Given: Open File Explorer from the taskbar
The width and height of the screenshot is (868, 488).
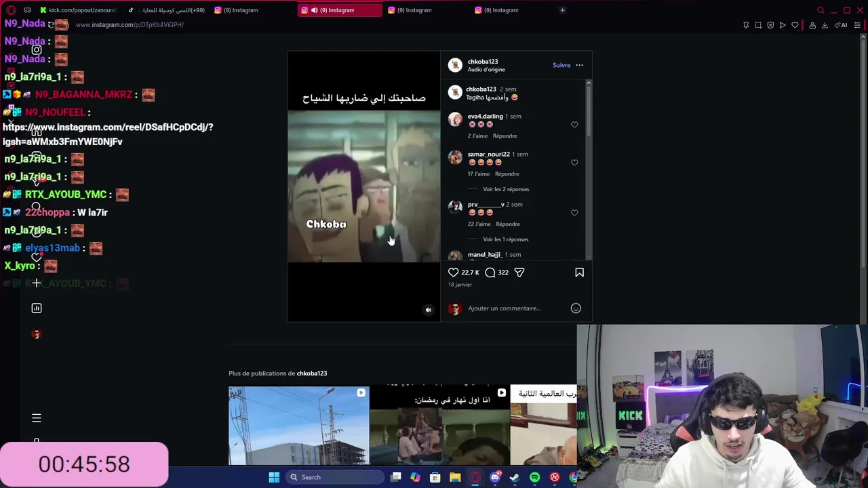Looking at the screenshot, I should 455,477.
